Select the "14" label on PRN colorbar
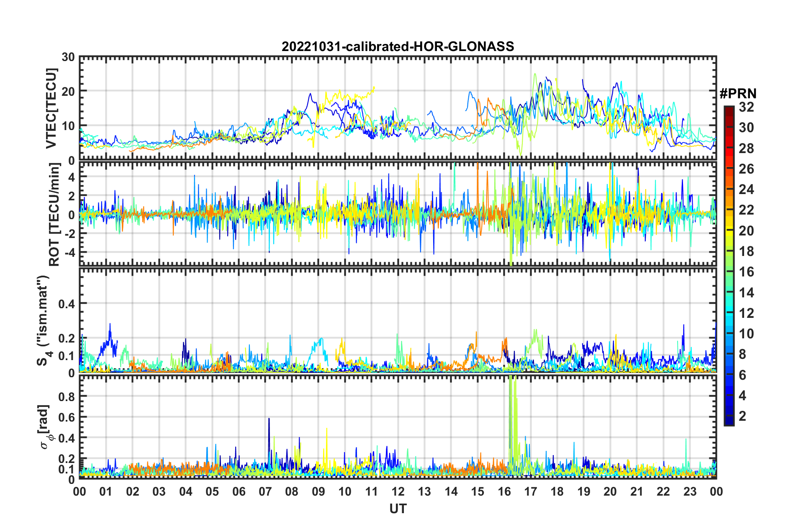This screenshot has height=532, width=796. pos(746,293)
